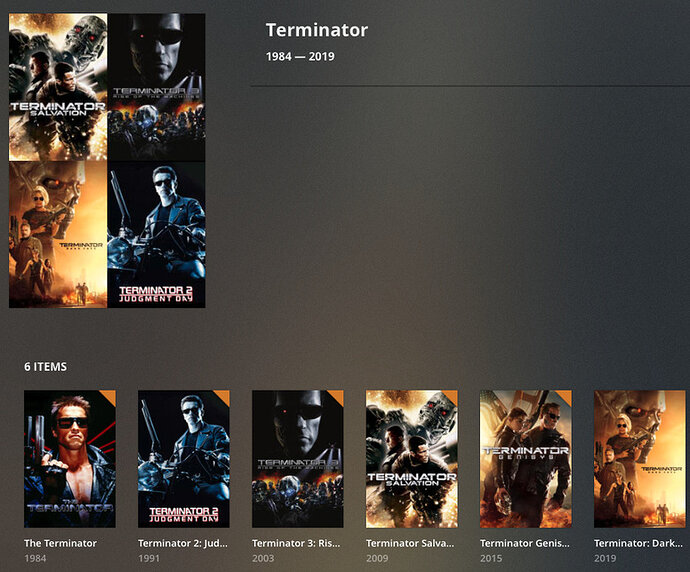
Task: Click the 'Terminator 2: Jud...' title
Action: tap(183, 543)
